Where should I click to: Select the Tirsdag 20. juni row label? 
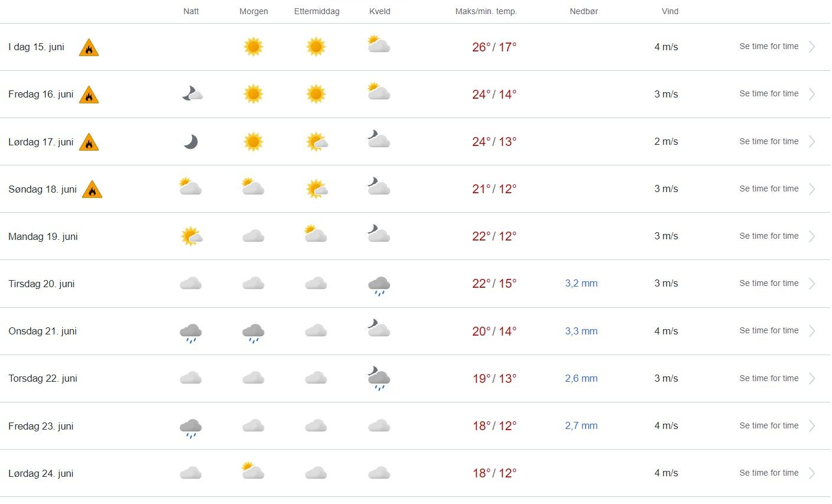[41, 284]
